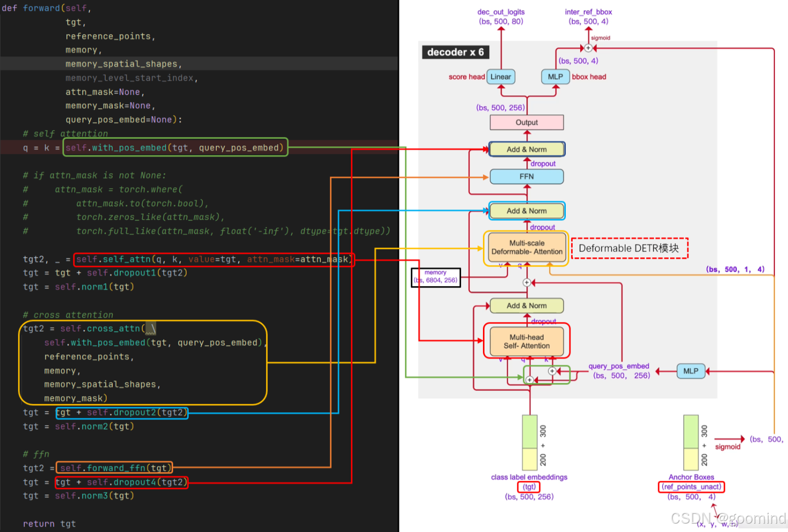Click the 'query_pos_embed=None):' parameter

click(124, 120)
